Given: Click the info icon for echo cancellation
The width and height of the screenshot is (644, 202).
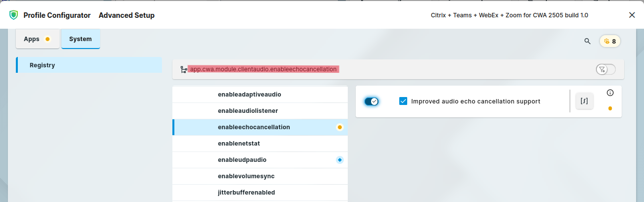Looking at the screenshot, I should tap(610, 93).
